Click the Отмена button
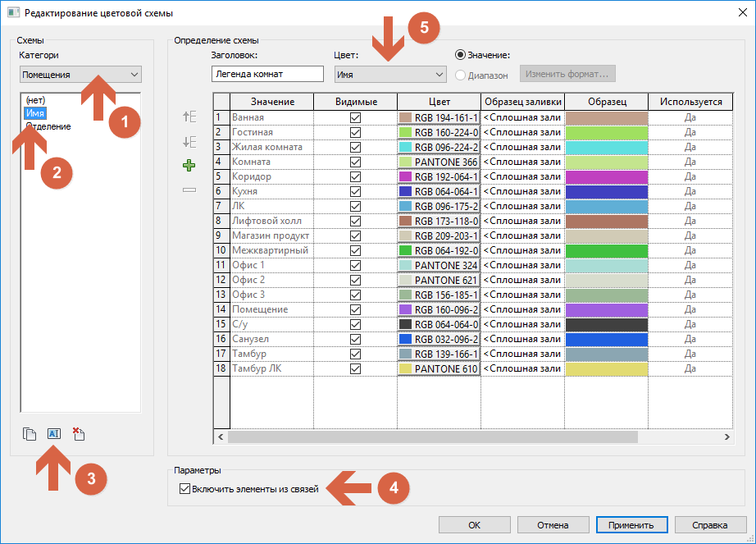This screenshot has height=544, width=756. pos(553,524)
